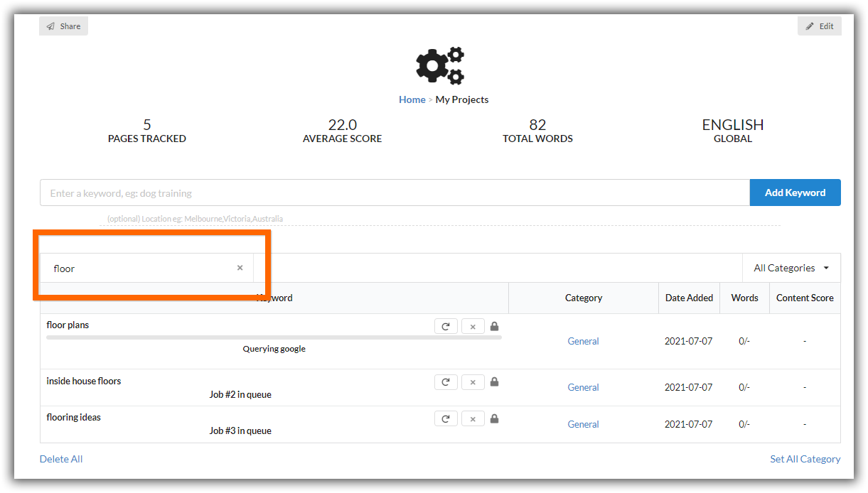The width and height of the screenshot is (868, 493).
Task: Click the Add Keyword button
Action: pyautogui.click(x=795, y=192)
